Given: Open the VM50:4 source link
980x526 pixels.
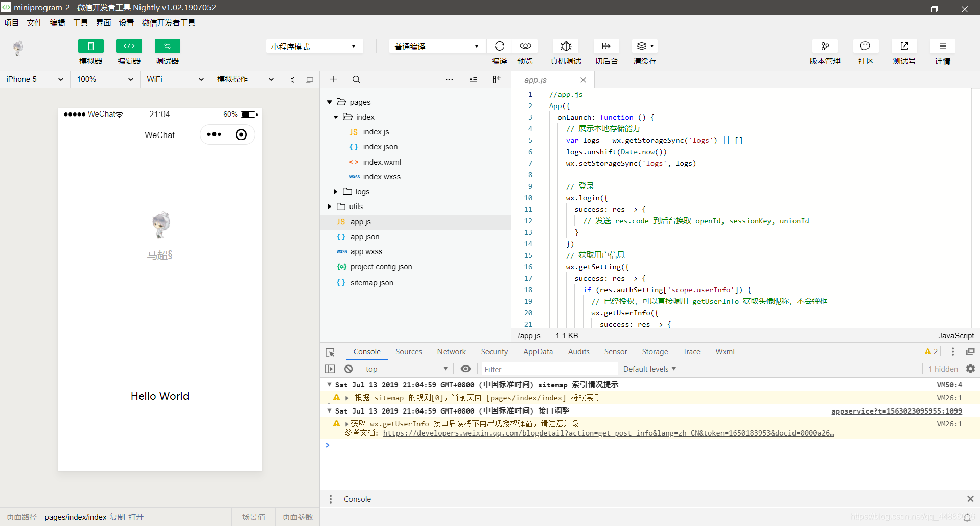Looking at the screenshot, I should 949,385.
